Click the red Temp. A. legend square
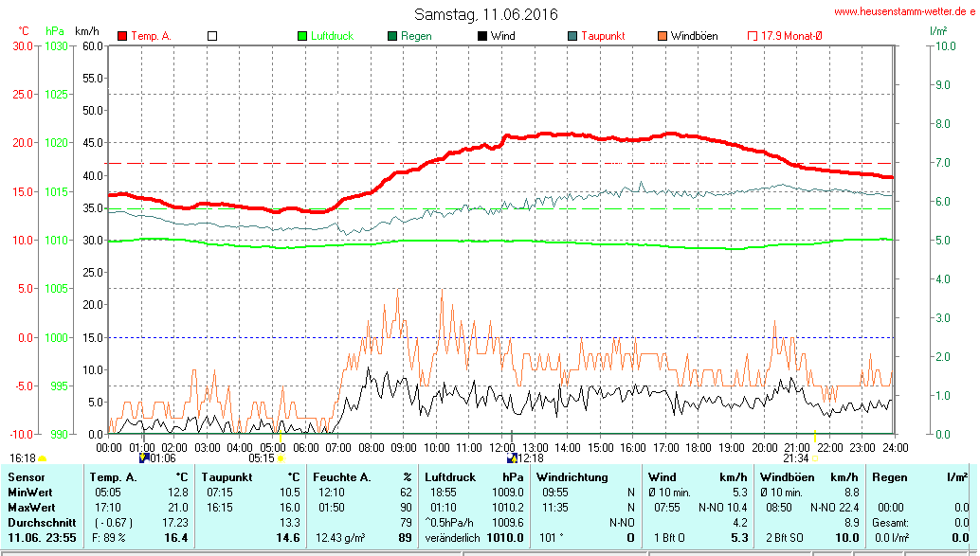Viewport: 980px width, 556px height. pos(122,36)
